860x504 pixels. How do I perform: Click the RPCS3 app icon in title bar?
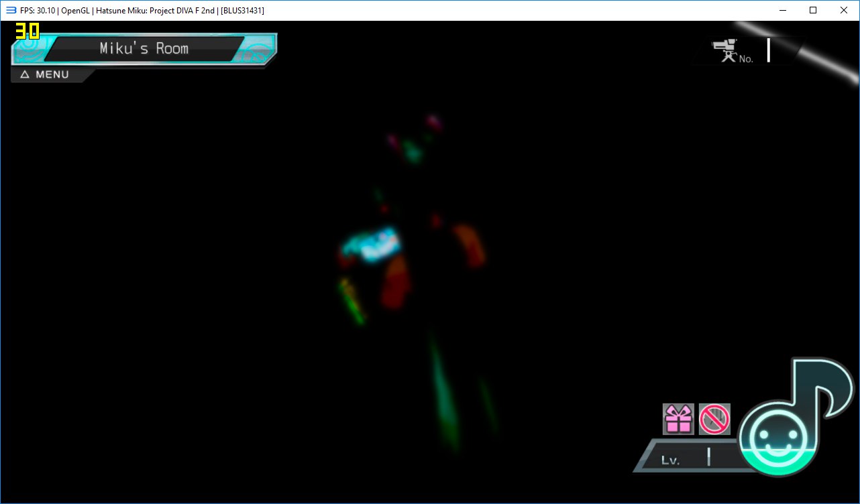pos(11,10)
